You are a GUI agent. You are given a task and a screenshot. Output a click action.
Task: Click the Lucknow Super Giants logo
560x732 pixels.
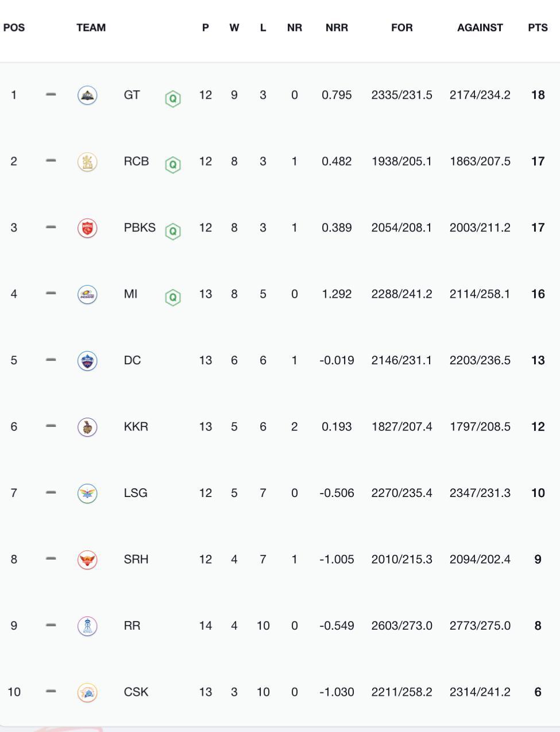87,494
